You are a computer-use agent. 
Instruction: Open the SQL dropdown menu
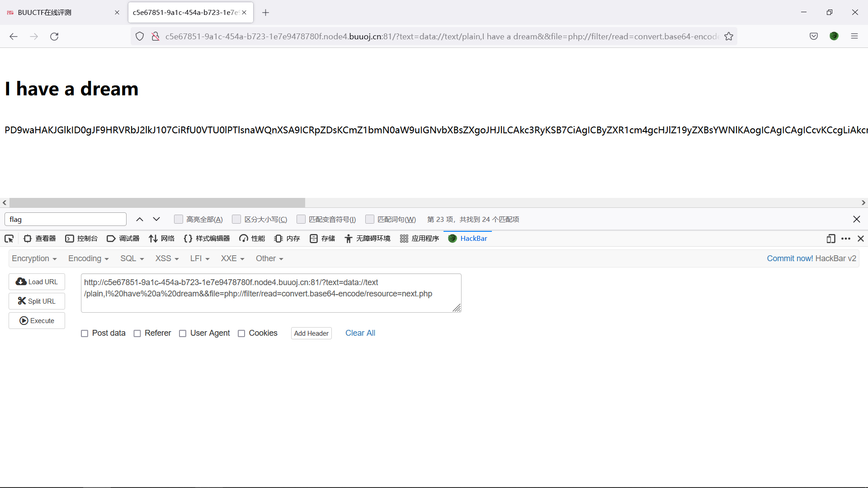pos(132,258)
